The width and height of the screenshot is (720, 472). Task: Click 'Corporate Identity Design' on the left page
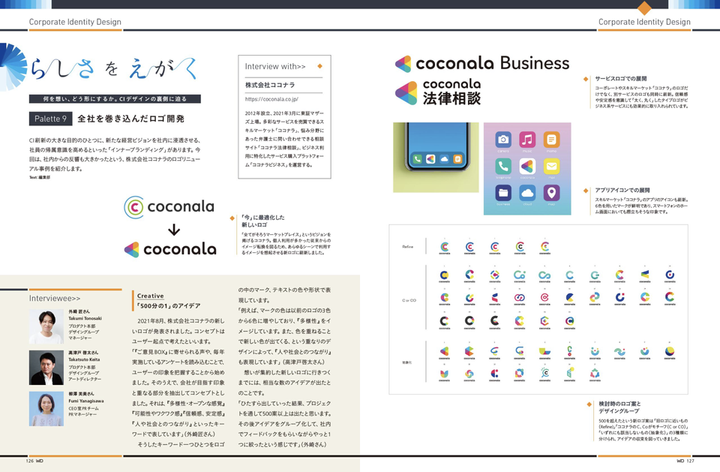click(75, 22)
